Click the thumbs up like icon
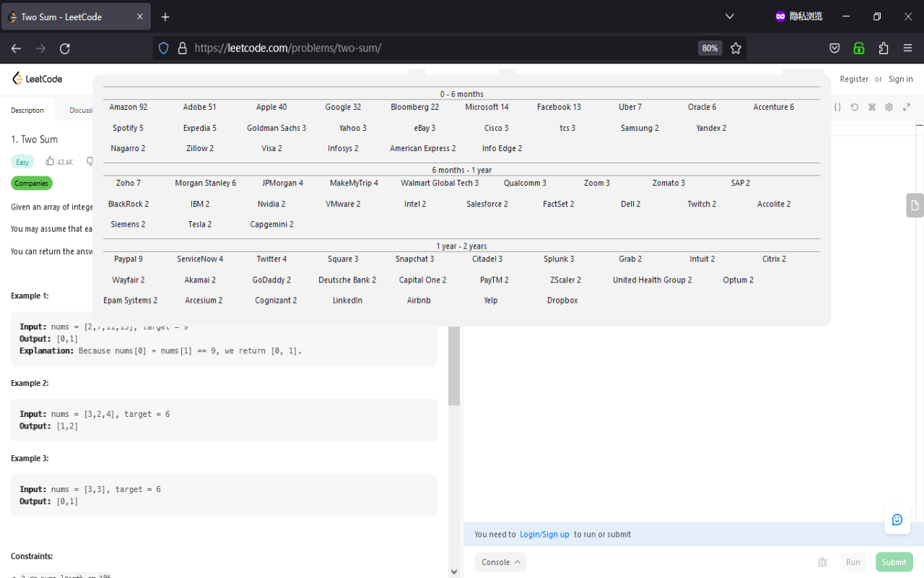The height and width of the screenshot is (578, 924). [x=50, y=162]
